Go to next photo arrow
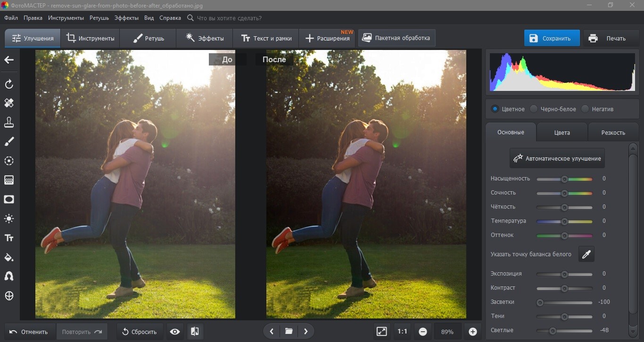Viewport: 644px width, 342px height. tap(306, 332)
